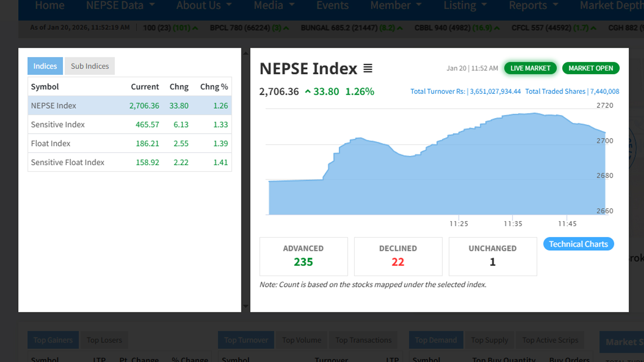Screen dimensions: 644x362
Task: Select the Float Index row
Action: click(x=129, y=143)
